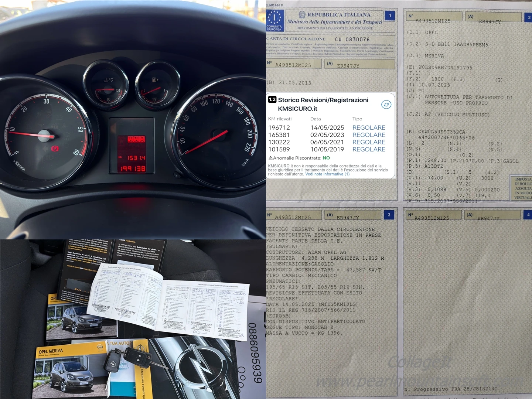This screenshot has width=532, height=399.
Task: Click the green NO anomalies value
Action: coord(326,158)
